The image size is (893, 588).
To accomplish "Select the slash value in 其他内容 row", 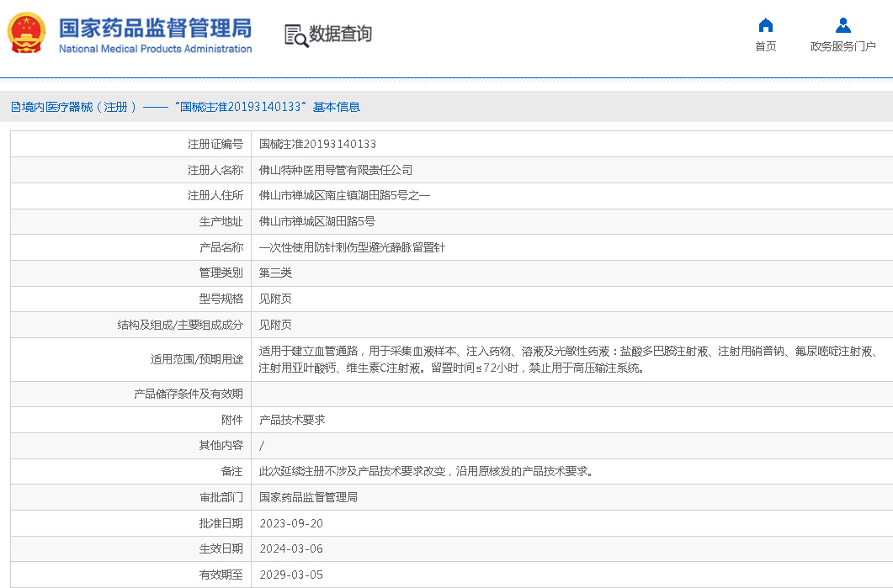I will click(x=262, y=447).
